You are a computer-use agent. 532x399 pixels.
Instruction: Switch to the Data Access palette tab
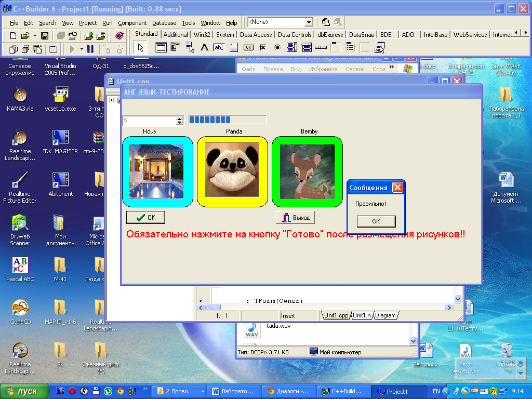256,35
